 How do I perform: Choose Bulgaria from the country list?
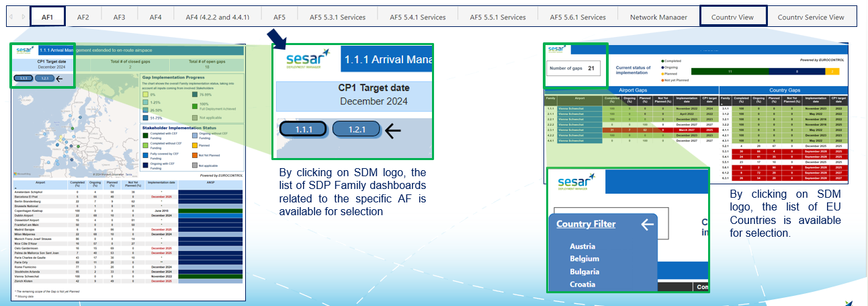click(584, 272)
